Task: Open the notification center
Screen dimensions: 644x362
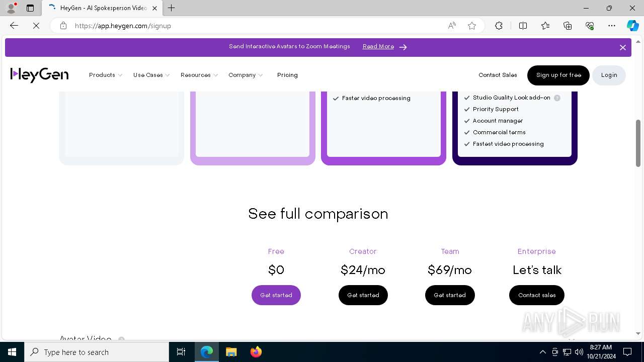Action: point(627,352)
